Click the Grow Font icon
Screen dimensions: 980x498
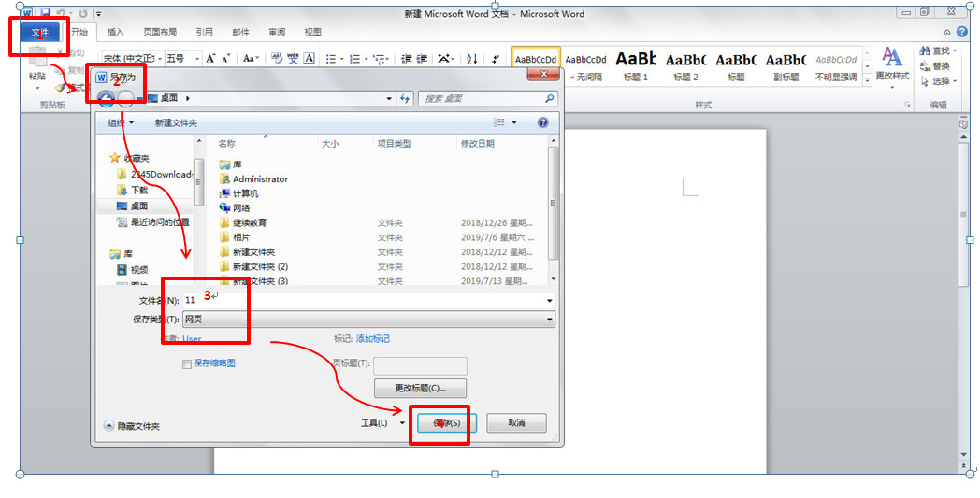tap(210, 58)
